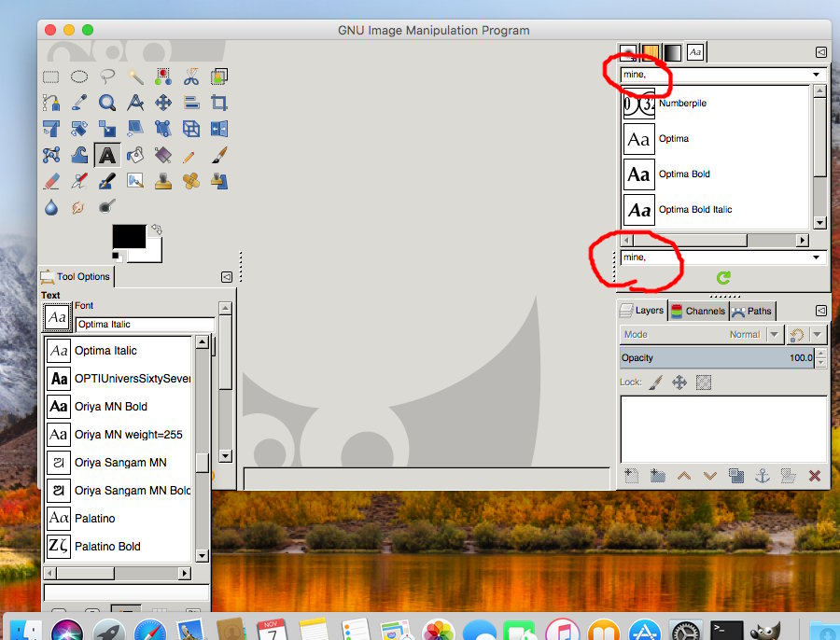Select the Alignment tool
840x640 pixels.
[x=191, y=103]
